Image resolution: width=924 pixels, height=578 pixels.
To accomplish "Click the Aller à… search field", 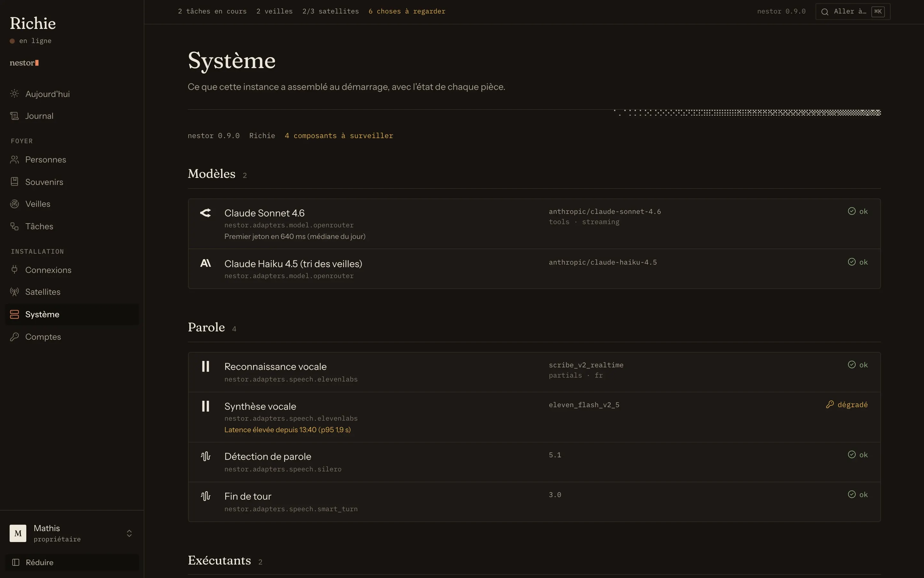I will [852, 12].
